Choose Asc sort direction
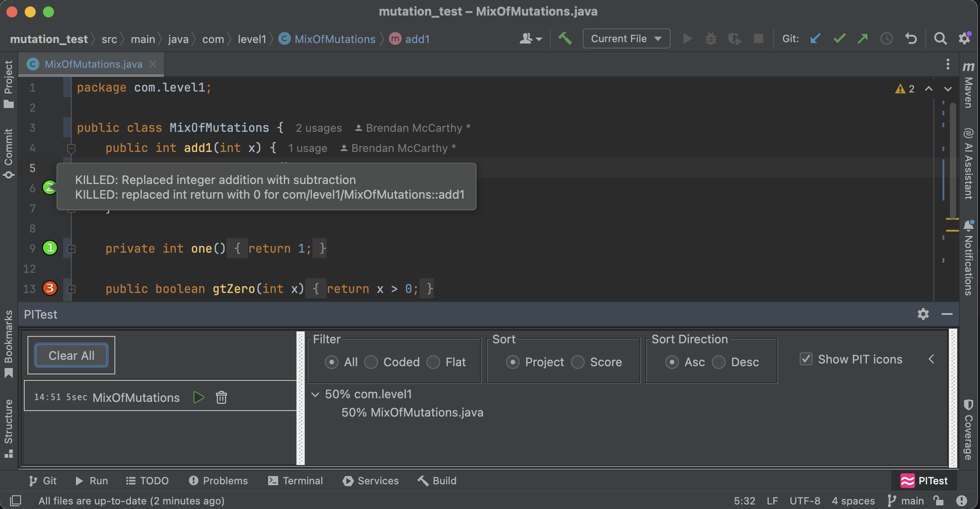This screenshot has height=509, width=980. pyautogui.click(x=672, y=362)
